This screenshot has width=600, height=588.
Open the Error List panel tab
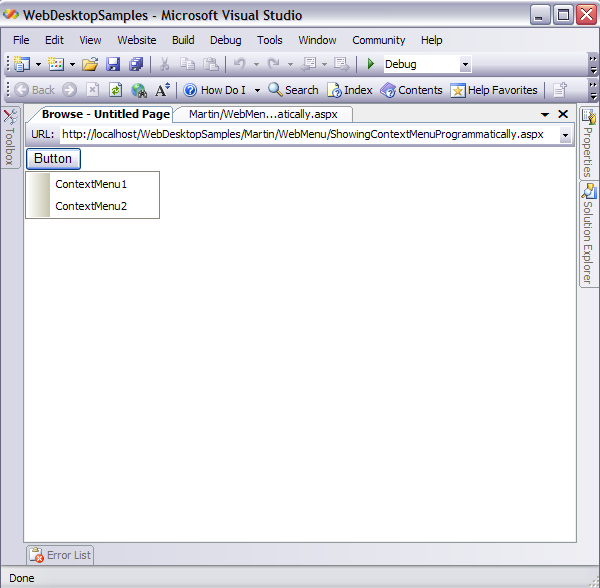[x=60, y=555]
